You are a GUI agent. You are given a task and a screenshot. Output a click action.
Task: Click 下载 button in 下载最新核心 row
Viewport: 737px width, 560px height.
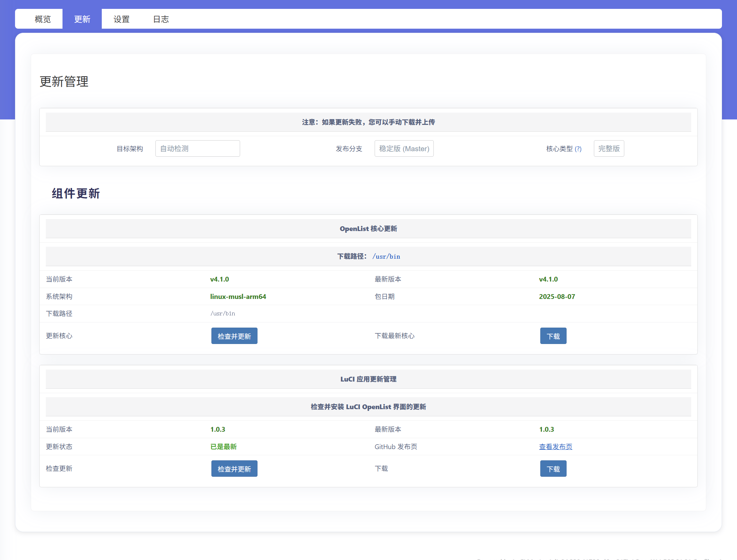pyautogui.click(x=553, y=336)
